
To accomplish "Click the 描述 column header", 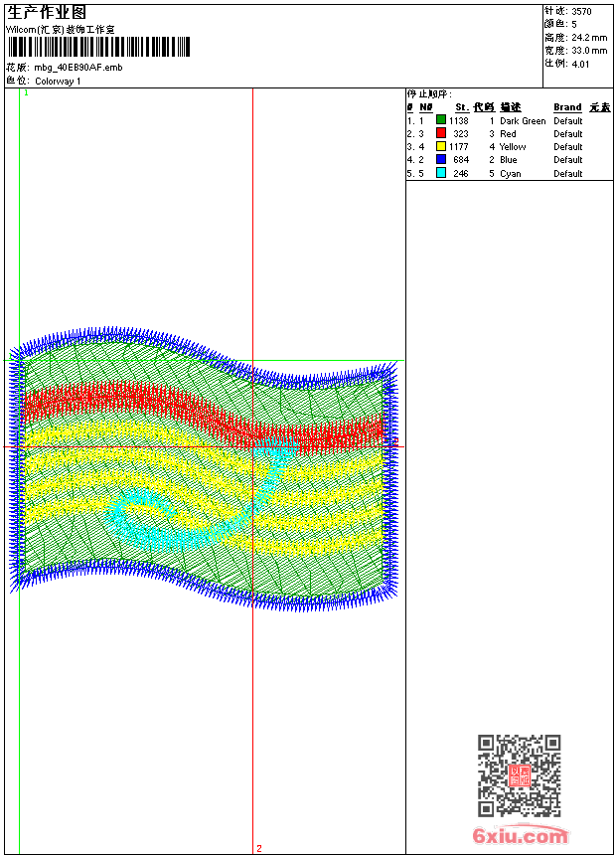I will (x=510, y=107).
